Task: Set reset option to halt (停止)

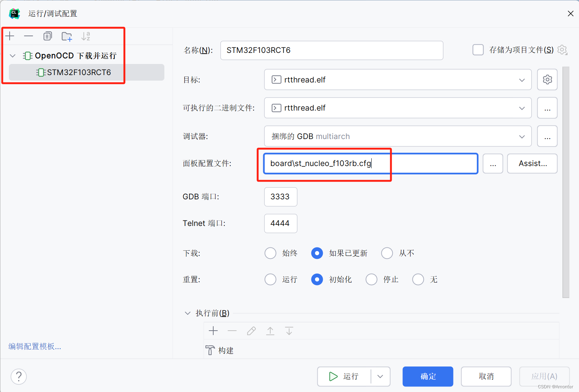Action: pyautogui.click(x=371, y=280)
